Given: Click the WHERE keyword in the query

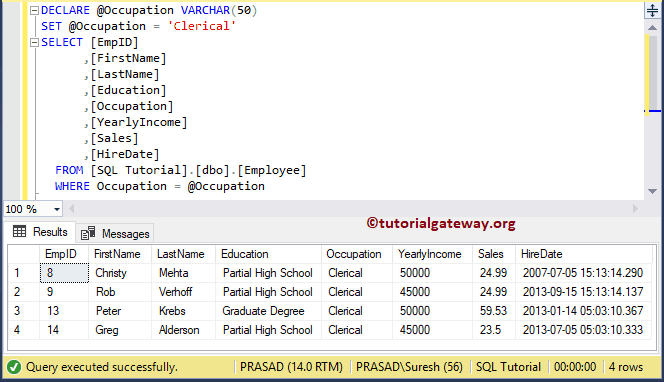Looking at the screenshot, I should click(x=72, y=186).
